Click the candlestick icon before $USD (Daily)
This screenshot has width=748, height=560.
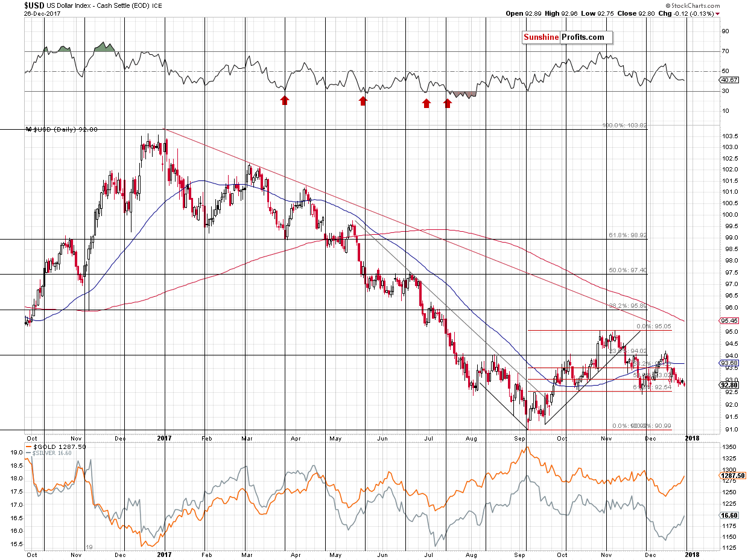[x=28, y=129]
